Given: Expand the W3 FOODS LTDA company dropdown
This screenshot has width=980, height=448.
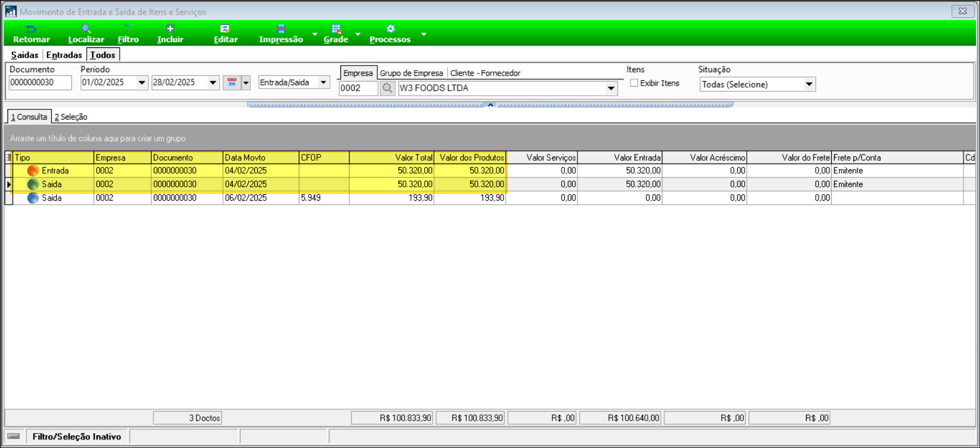Looking at the screenshot, I should [611, 88].
